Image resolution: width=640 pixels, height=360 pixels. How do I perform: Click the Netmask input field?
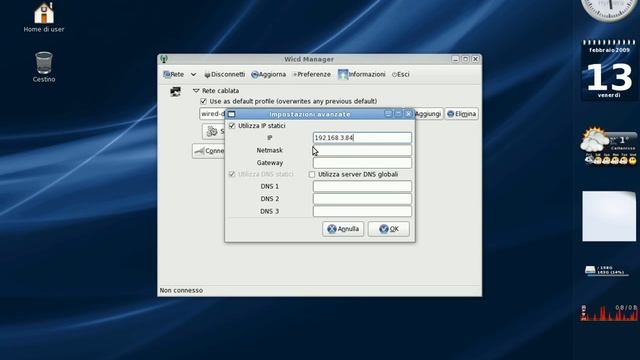tap(362, 150)
